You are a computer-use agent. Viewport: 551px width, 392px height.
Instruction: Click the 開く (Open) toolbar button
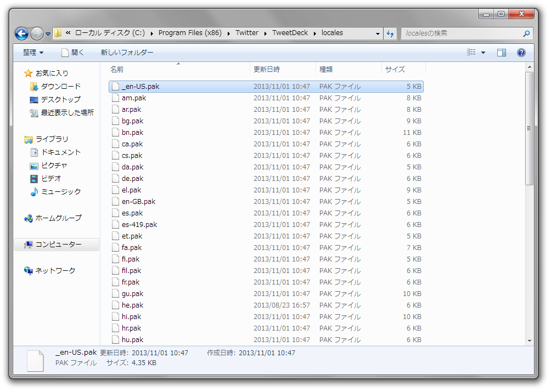click(73, 53)
